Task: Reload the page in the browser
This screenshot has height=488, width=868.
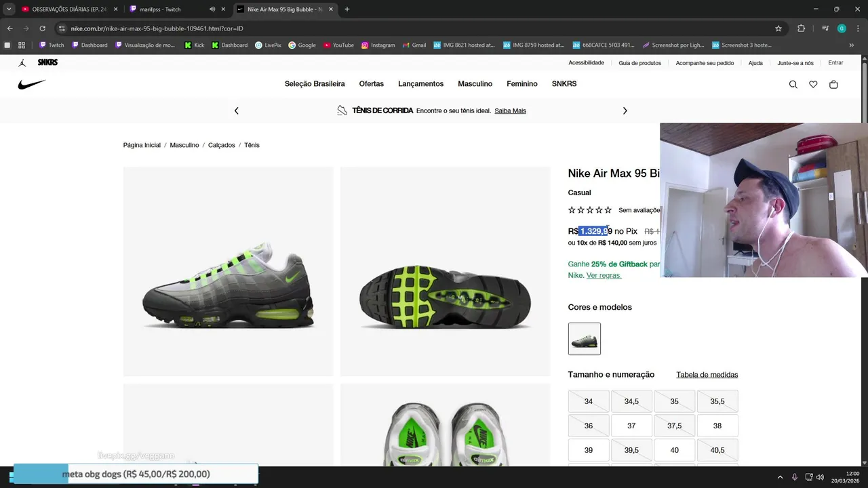Action: pos(42,28)
